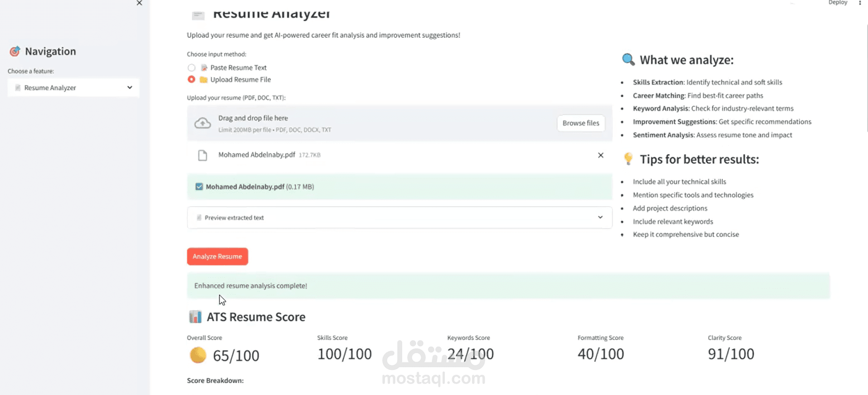
Task: Open the Resume Analyzer feature dropdown
Action: tap(73, 88)
